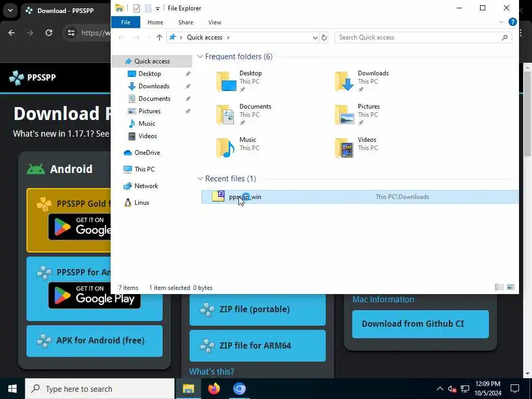Collapse the Frequent folders group
The width and height of the screenshot is (532, 399).
(x=200, y=57)
